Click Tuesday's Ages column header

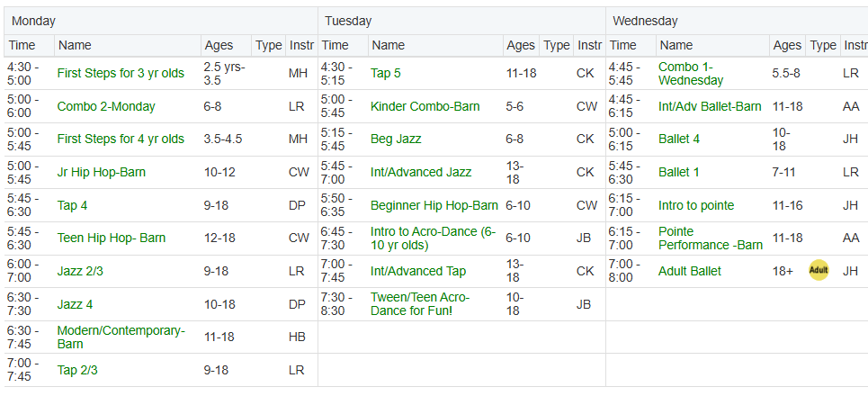[522, 45]
